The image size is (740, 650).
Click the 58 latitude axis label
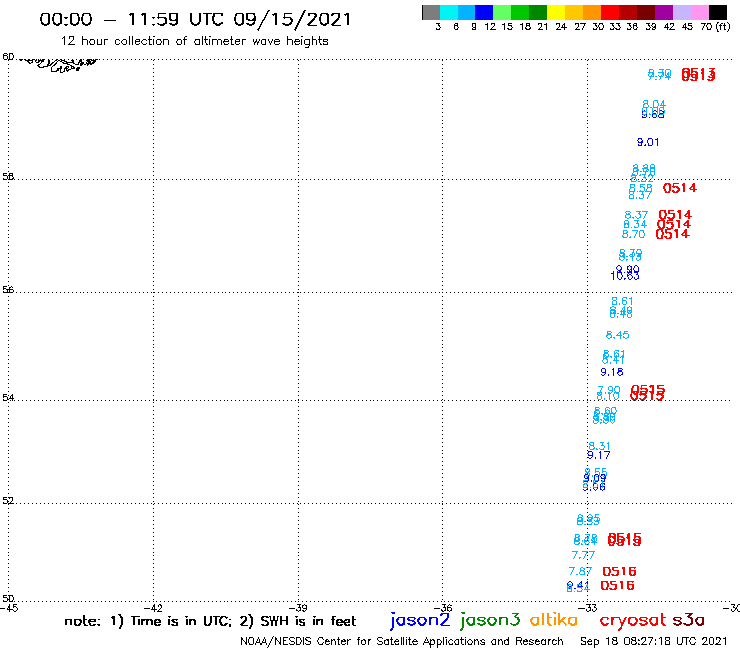pos(8,177)
